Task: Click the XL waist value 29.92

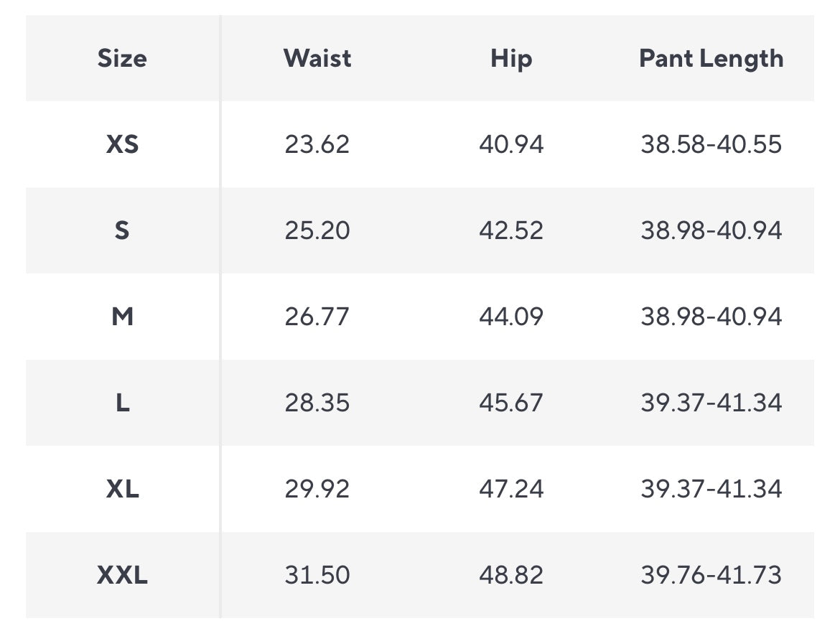Action: (317, 489)
